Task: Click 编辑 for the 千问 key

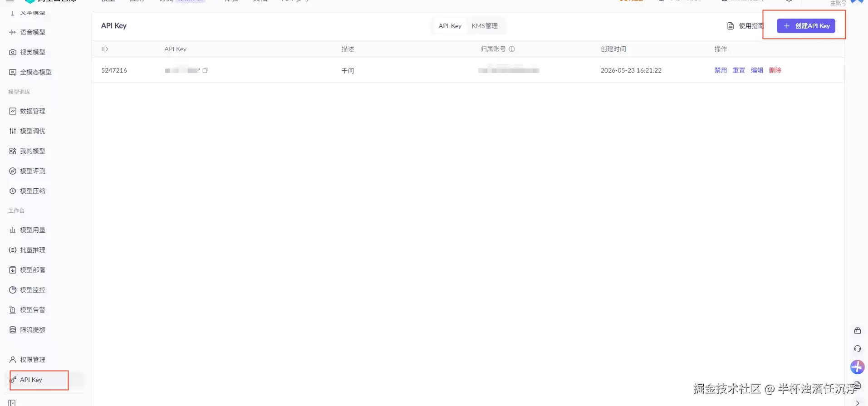Action: point(757,70)
